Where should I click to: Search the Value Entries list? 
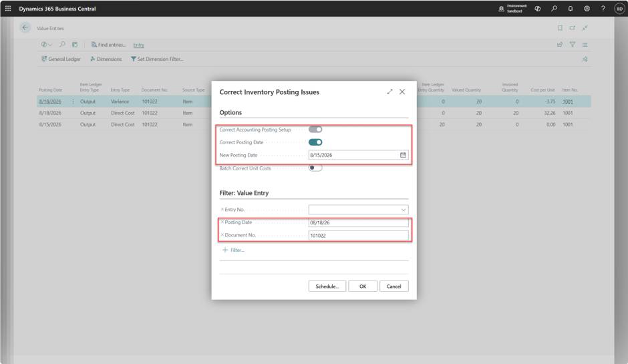(63, 45)
